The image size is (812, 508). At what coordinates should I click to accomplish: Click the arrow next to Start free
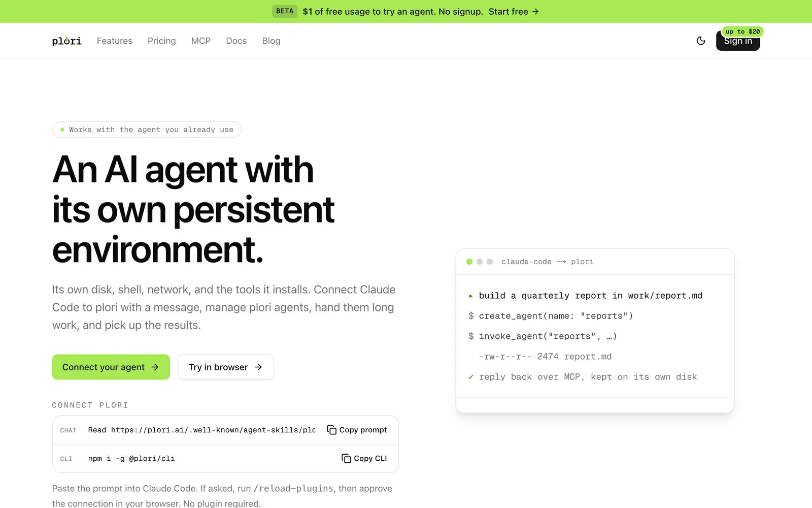pos(535,11)
